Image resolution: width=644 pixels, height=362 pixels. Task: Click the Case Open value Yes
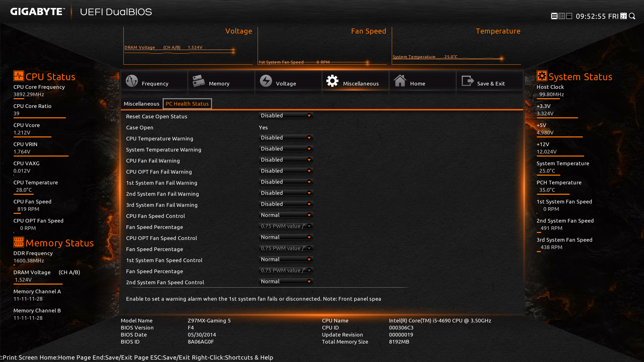coord(263,127)
